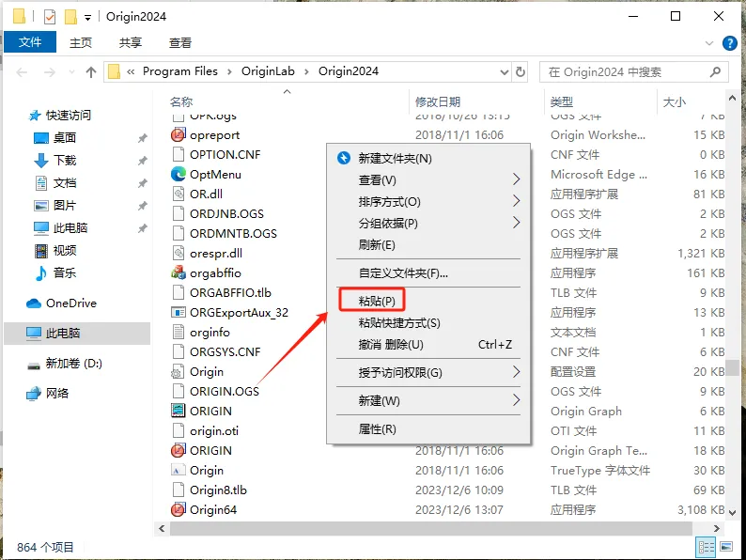This screenshot has width=746, height=560.
Task: Click the ORIGIN graph file icon
Action: 178,411
